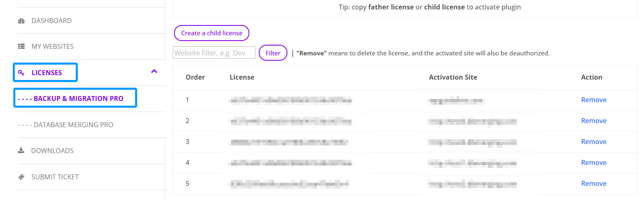Click the My Websites list icon
The image size is (644, 199).
tap(21, 47)
